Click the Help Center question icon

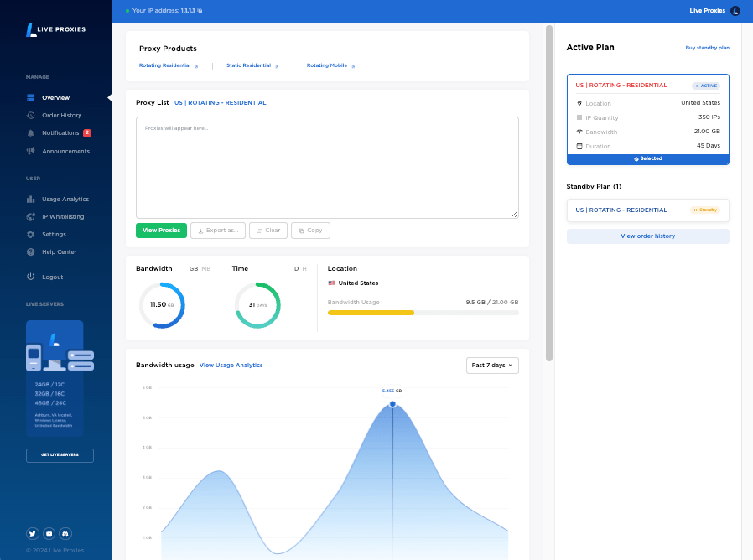[31, 252]
